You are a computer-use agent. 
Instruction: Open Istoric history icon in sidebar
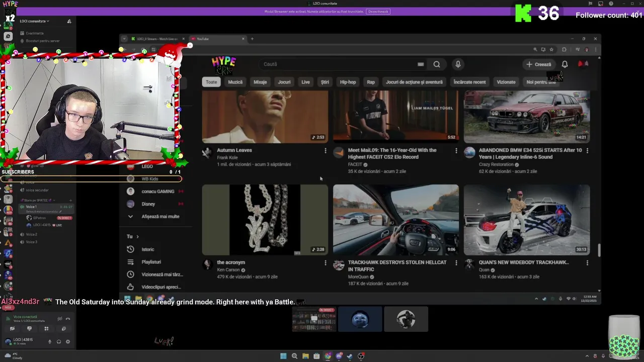click(x=130, y=249)
